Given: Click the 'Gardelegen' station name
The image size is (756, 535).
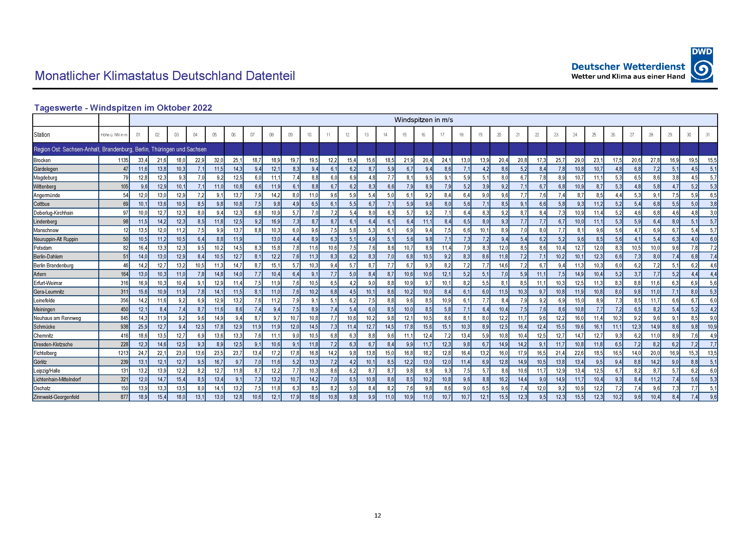Looking at the screenshot, I should (46, 169).
